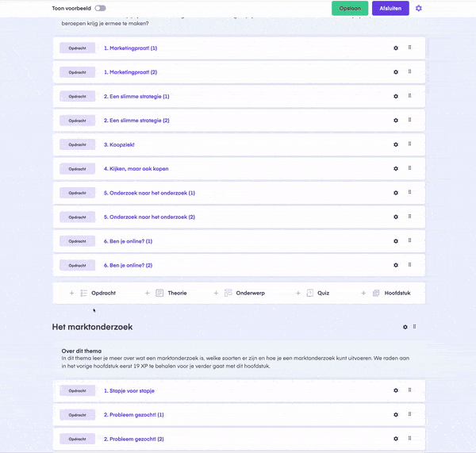Click gear icon for 6. Ben je online? (2)
Screen dimensions: 476x453
pyautogui.click(x=396, y=265)
